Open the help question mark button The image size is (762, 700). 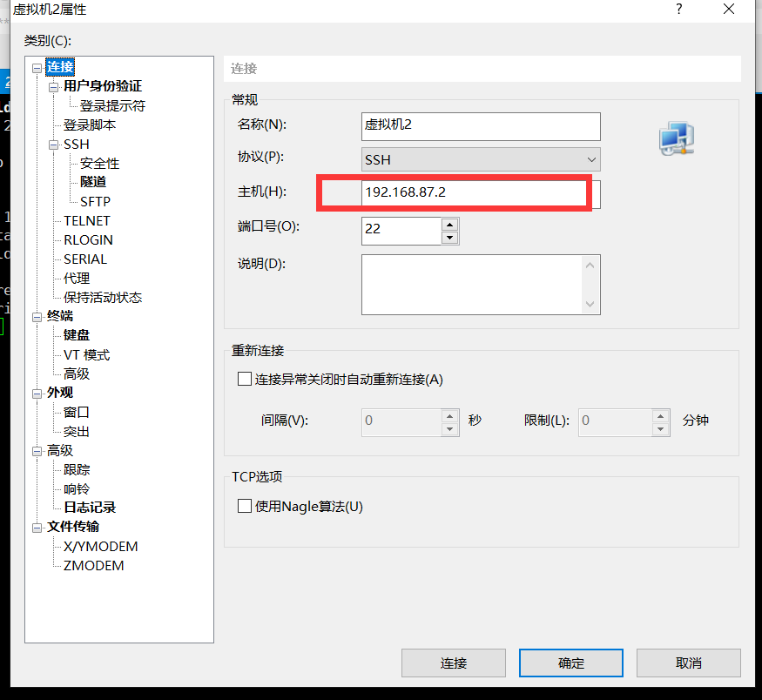tap(679, 9)
